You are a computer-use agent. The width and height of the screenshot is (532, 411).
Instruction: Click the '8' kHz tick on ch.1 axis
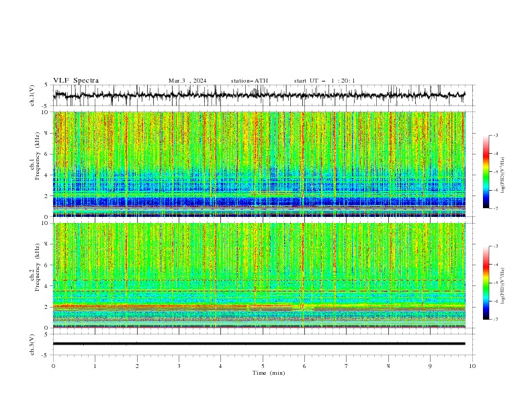47,133
